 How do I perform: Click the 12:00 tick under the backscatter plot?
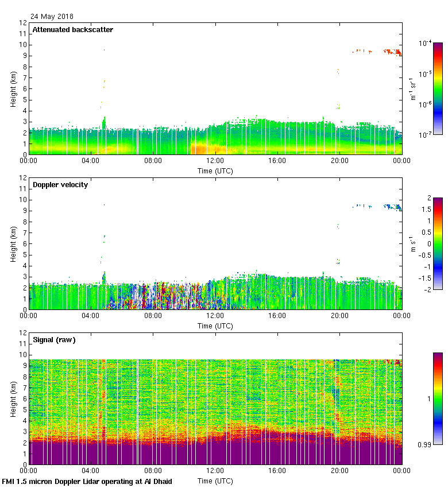215,161
